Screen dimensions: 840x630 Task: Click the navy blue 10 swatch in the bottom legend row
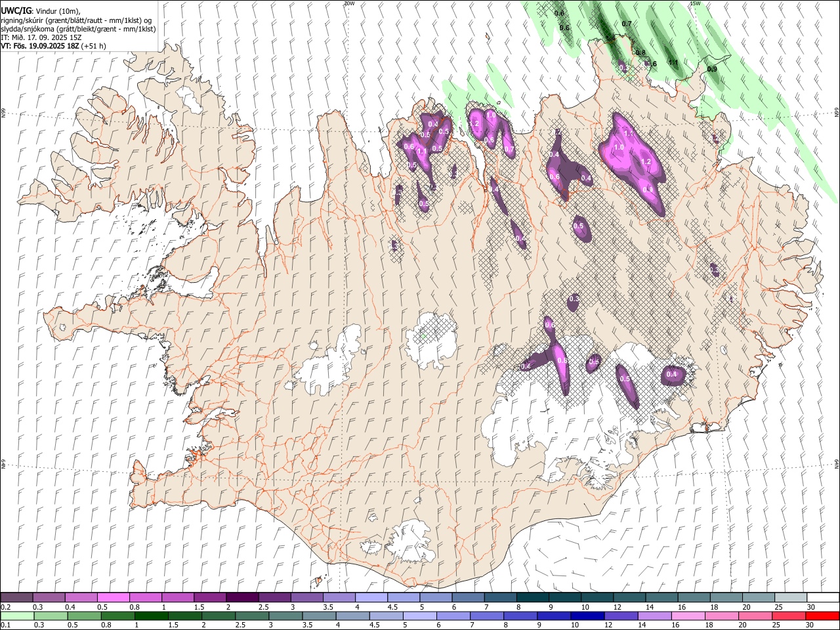(587, 616)
